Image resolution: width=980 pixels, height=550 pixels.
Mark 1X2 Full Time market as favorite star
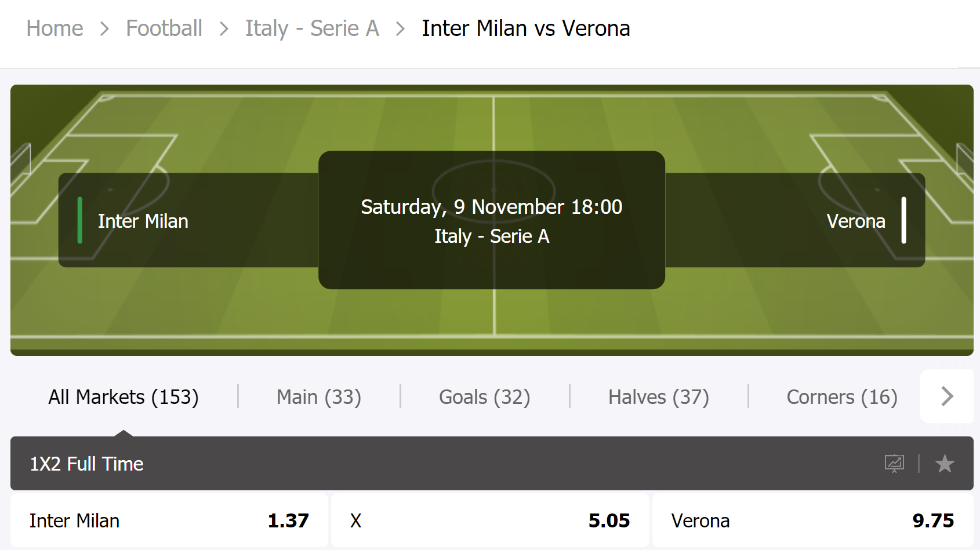coord(945,464)
